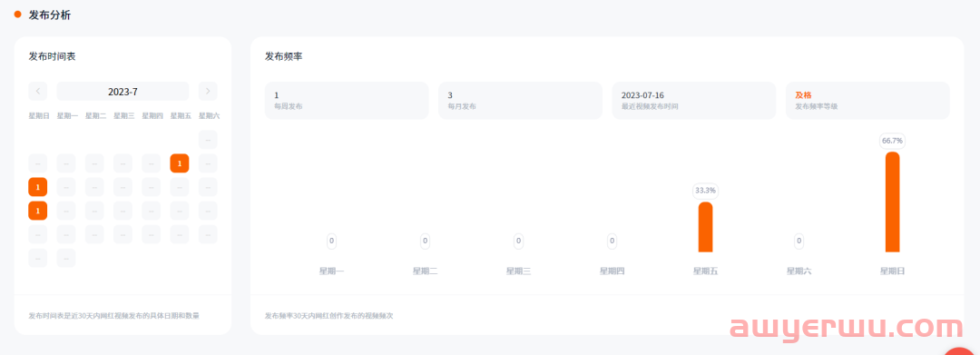
Task: Click the 发布时间表 panel title
Action: [x=53, y=57]
